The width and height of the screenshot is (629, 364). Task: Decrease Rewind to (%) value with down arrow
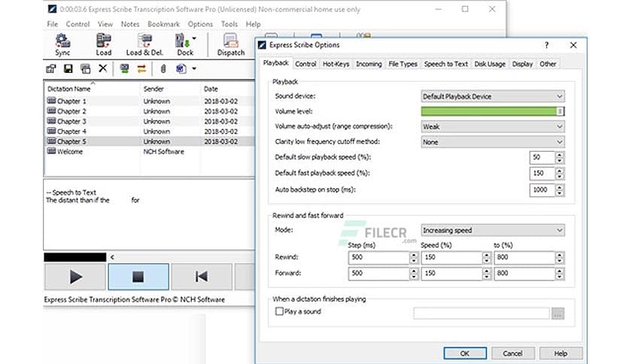560,260
